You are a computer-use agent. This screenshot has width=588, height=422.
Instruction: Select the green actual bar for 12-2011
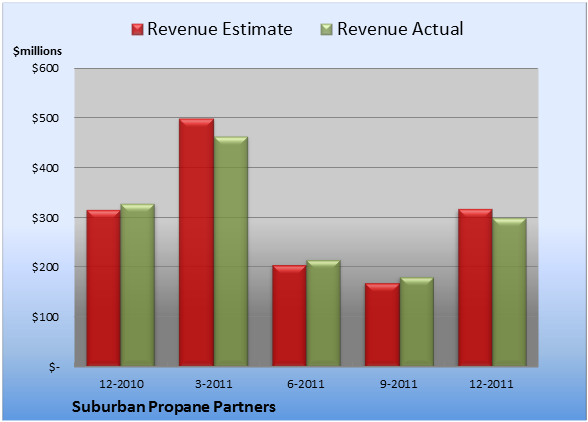[x=509, y=292]
